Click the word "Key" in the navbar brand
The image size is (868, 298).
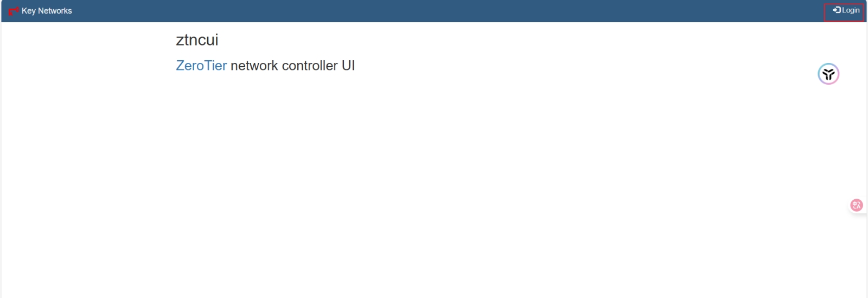(x=28, y=11)
